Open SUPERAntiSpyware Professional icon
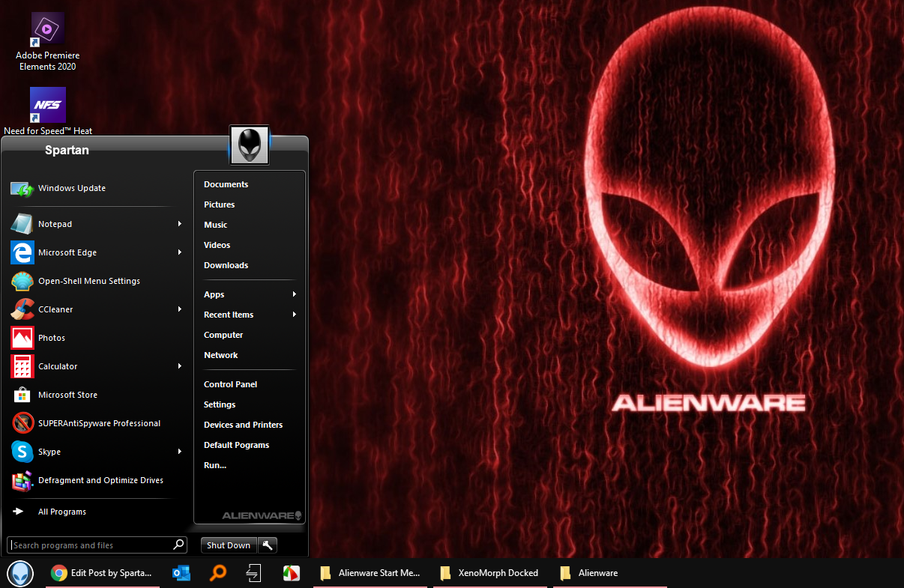Screen dimensions: 904x588 click(x=22, y=423)
